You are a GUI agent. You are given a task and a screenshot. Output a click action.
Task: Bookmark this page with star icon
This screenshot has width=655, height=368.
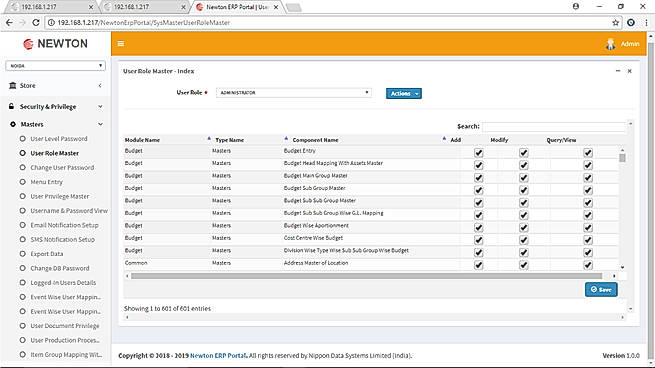[x=615, y=23]
